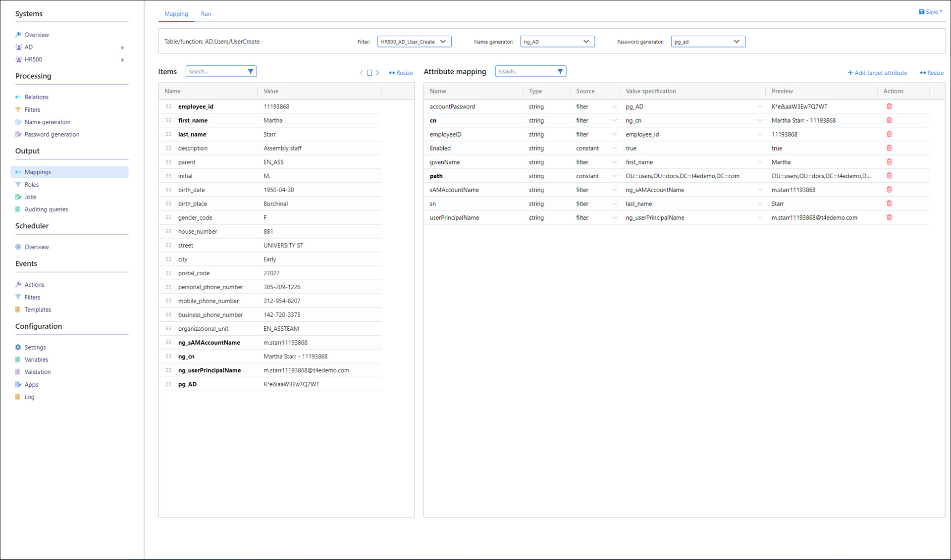951x560 pixels.
Task: Go to next item arrow
Action: click(x=377, y=73)
